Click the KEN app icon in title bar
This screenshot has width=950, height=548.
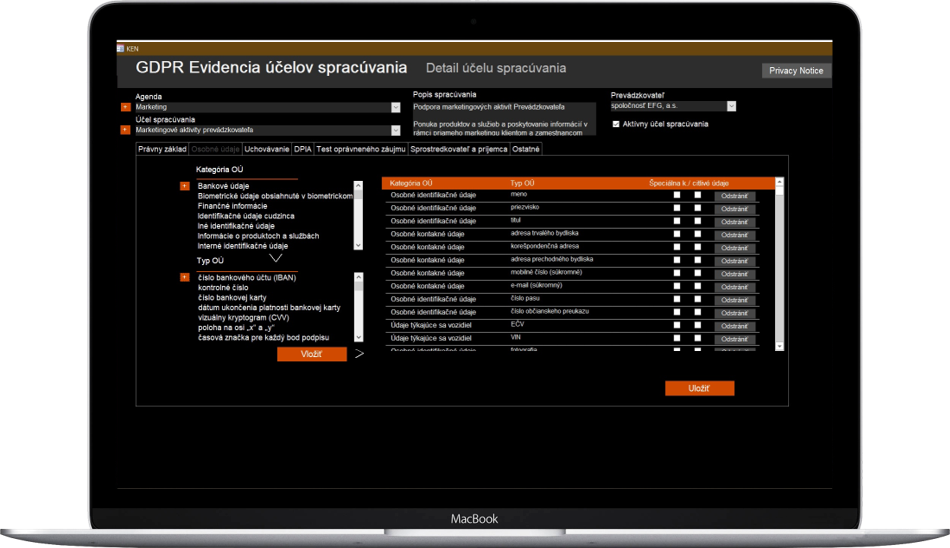click(x=121, y=49)
